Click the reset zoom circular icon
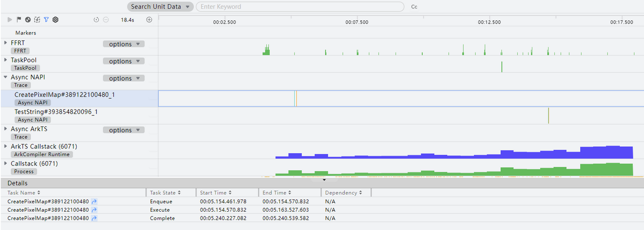644x230 pixels. click(96, 19)
